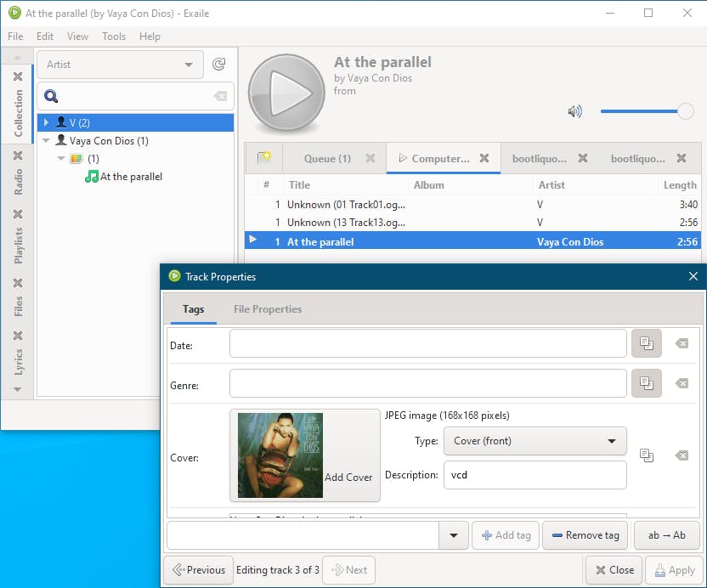
Task: Open the cover Type dropdown
Action: point(534,441)
